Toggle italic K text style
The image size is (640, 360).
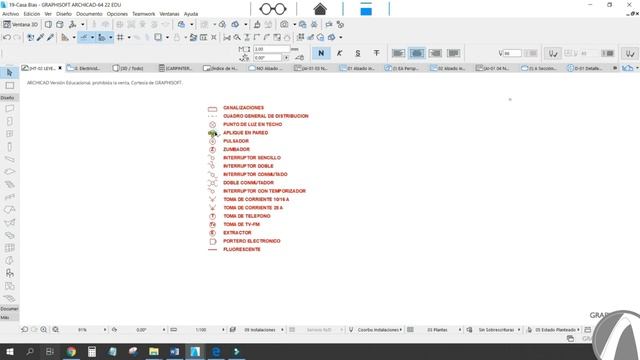pyautogui.click(x=339, y=53)
